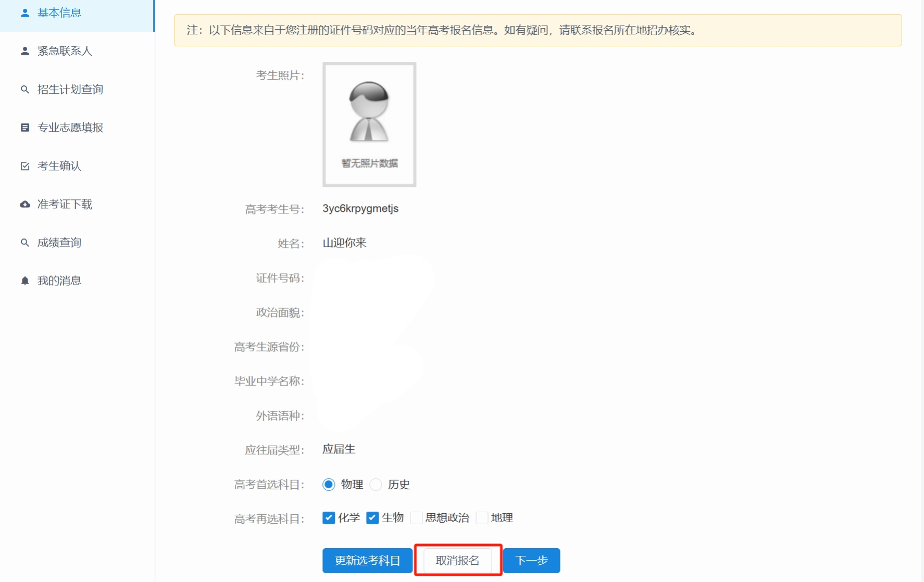Uncheck the 生物 checkbox
This screenshot has width=924, height=582.
pyautogui.click(x=372, y=518)
